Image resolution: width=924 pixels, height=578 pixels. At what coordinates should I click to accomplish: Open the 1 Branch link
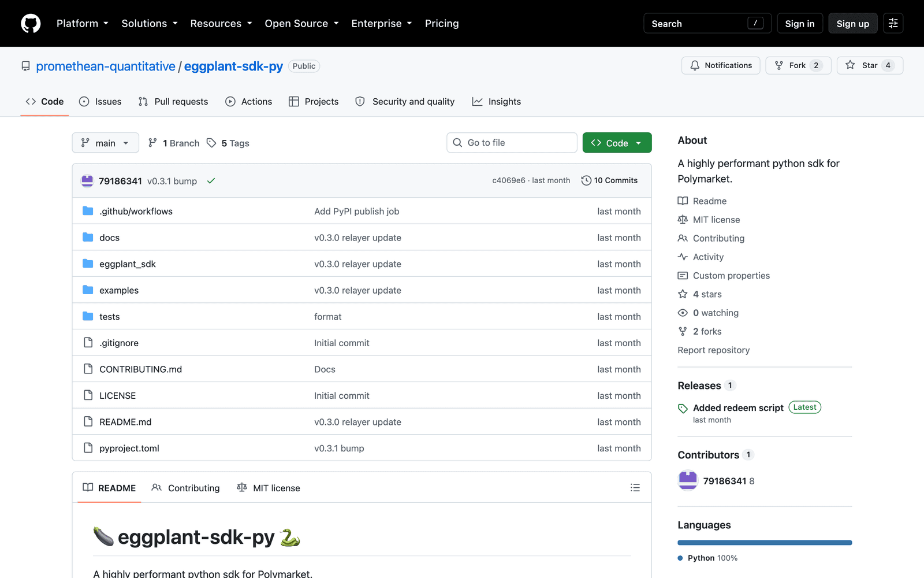click(x=174, y=143)
